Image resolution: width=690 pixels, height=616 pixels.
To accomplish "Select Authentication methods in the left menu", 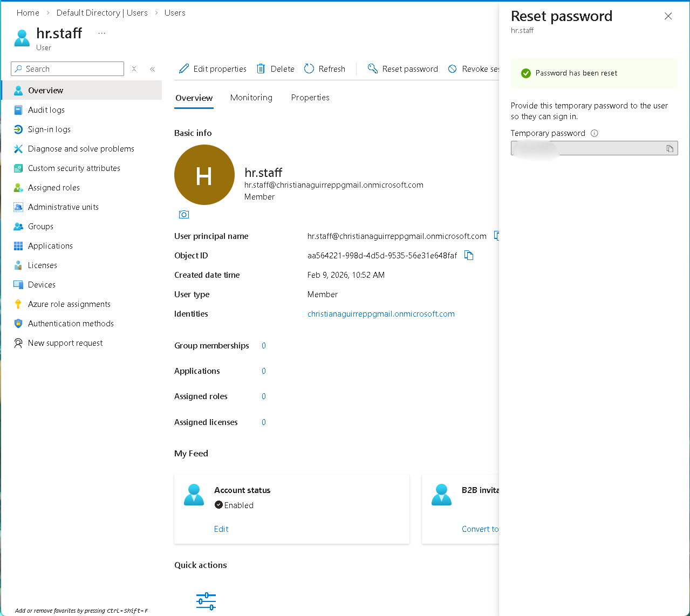I will (71, 323).
